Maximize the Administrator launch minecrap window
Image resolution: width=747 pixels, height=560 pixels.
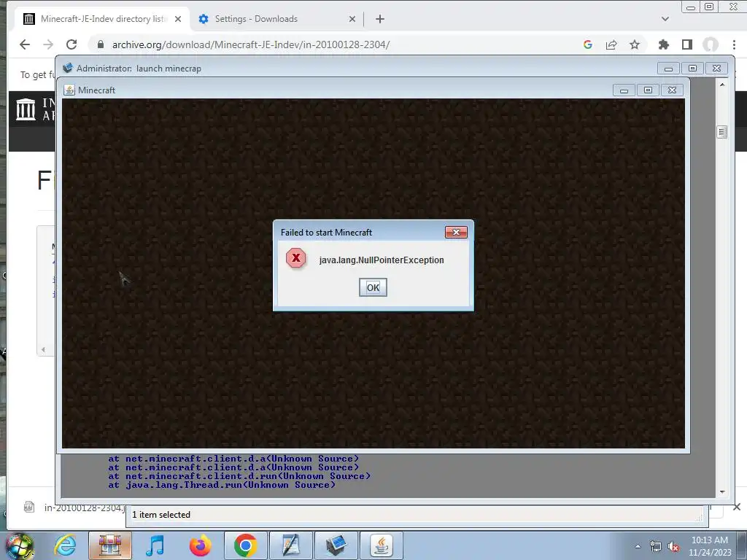pyautogui.click(x=693, y=68)
